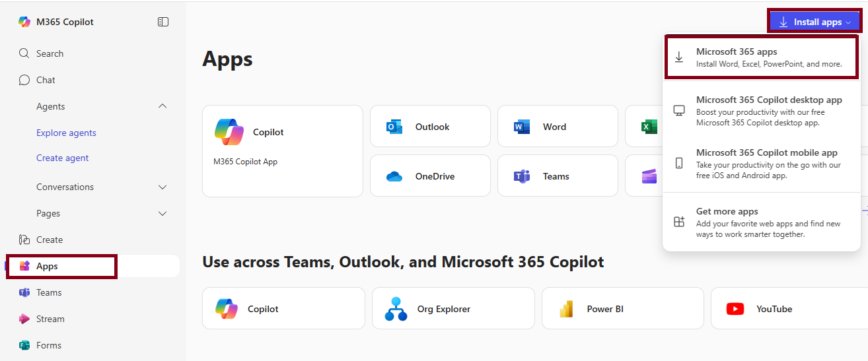Viewport: 868px width, 361px height.
Task: Collapse the sidebar using the panel icon
Action: tap(163, 22)
